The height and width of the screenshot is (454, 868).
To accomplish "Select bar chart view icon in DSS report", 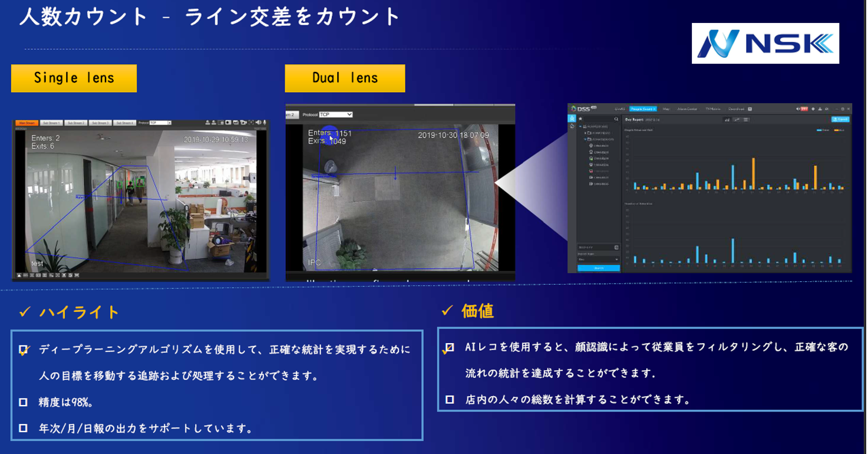I will click(x=727, y=120).
